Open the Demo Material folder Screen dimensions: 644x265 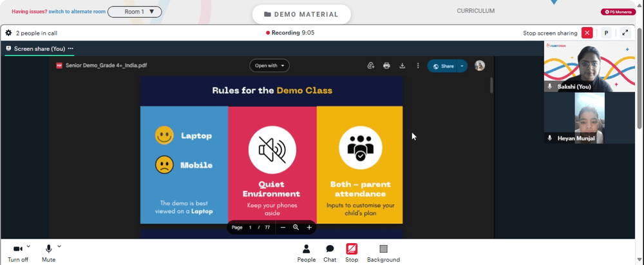click(301, 14)
